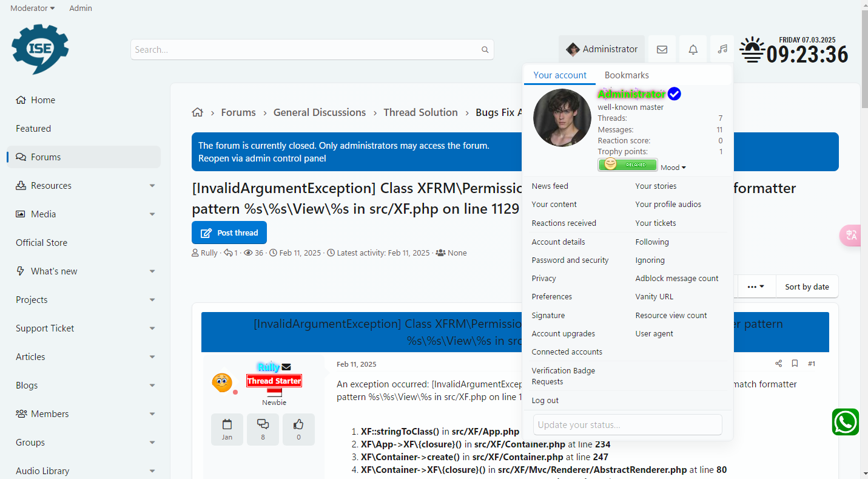Viewport: 868px width, 479px height.
Task: Click the music note icon in header
Action: point(722,49)
